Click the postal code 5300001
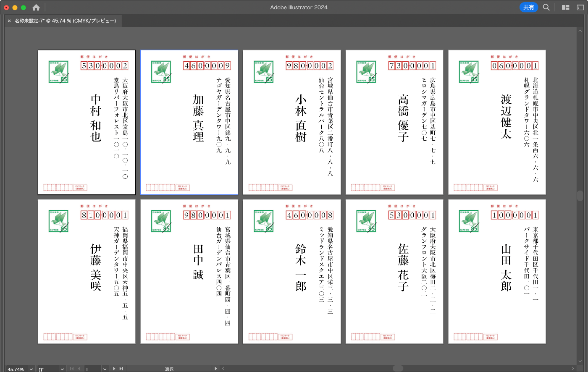The height and width of the screenshot is (372, 588). 412,215
